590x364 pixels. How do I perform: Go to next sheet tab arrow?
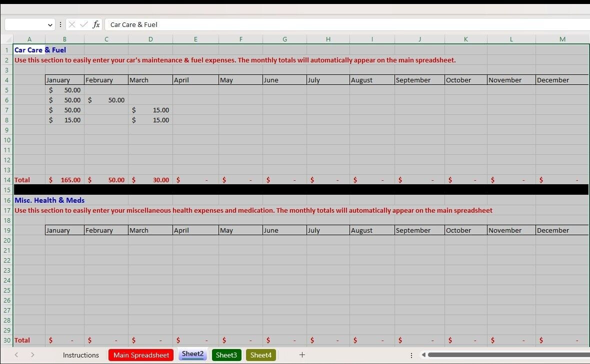click(x=32, y=355)
